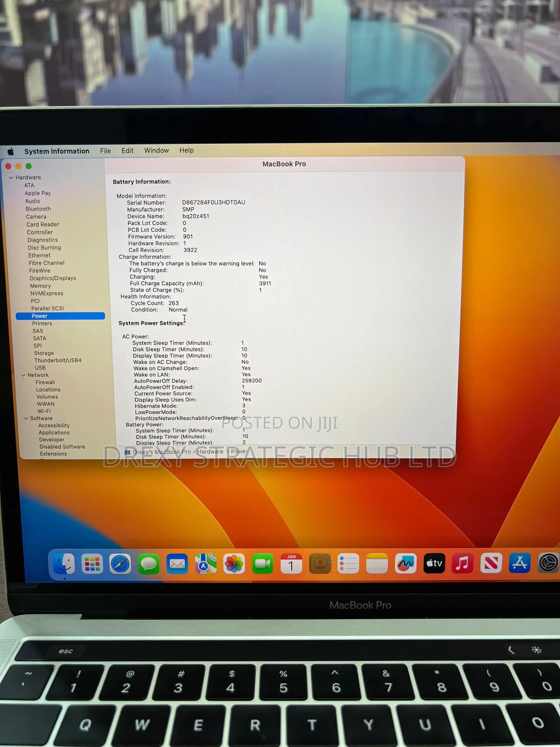Open Reminders app in Dock

pyautogui.click(x=348, y=563)
